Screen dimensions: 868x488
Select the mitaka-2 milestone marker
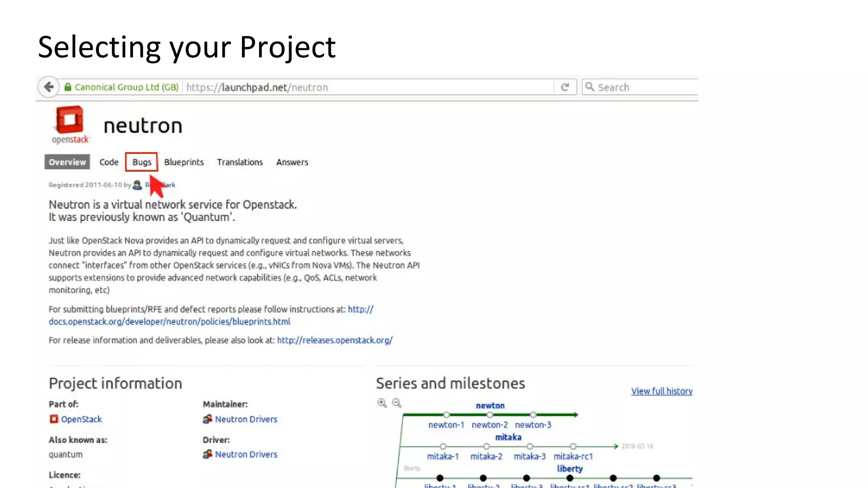[x=486, y=446]
